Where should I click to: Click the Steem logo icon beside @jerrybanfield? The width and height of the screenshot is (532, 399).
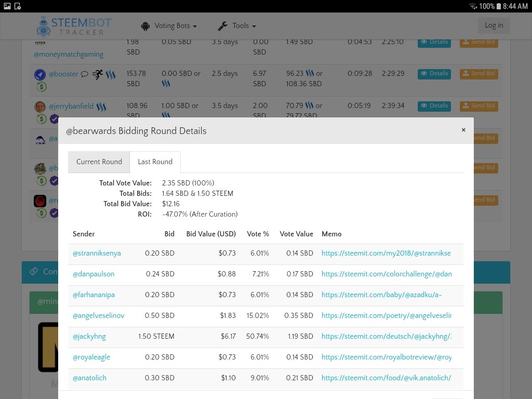pyautogui.click(x=101, y=107)
